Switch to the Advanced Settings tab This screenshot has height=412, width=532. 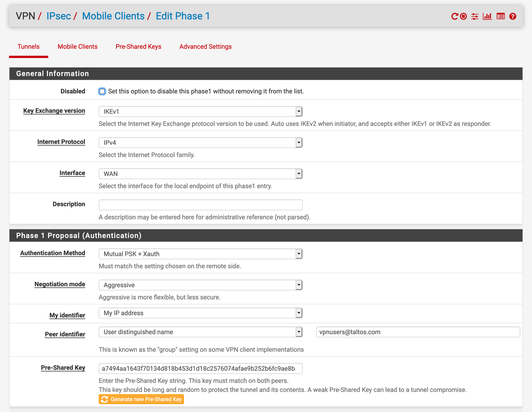click(x=205, y=46)
